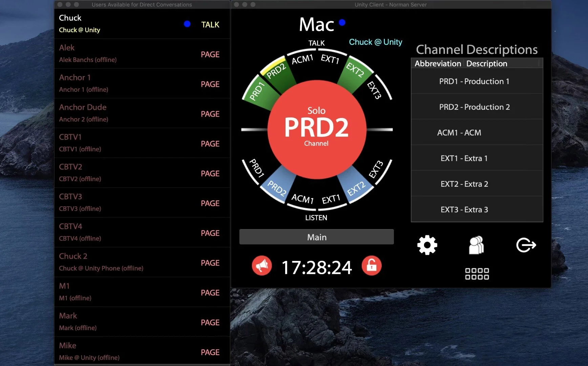Image resolution: width=588 pixels, height=366 pixels.
Task: Expand the Abbreviation column header
Action: coord(437,63)
